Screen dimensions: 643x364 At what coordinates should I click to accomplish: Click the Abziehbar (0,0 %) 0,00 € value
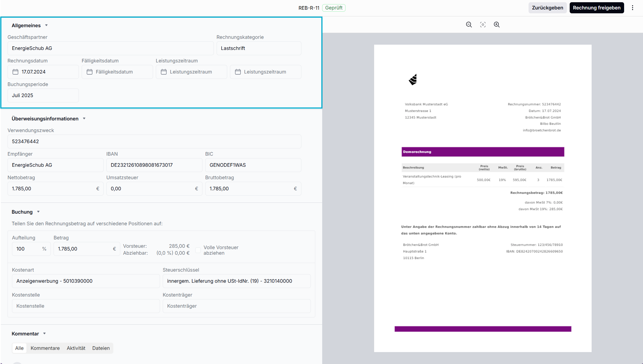(x=173, y=253)
